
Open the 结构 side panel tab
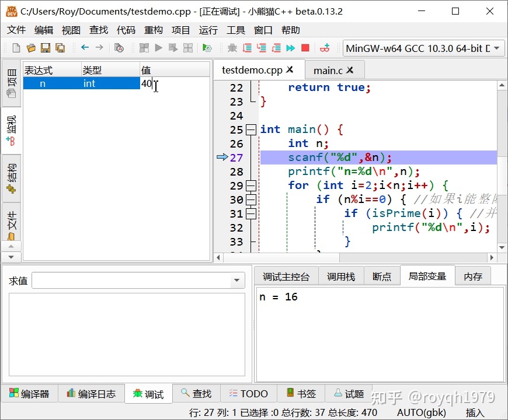(11, 178)
